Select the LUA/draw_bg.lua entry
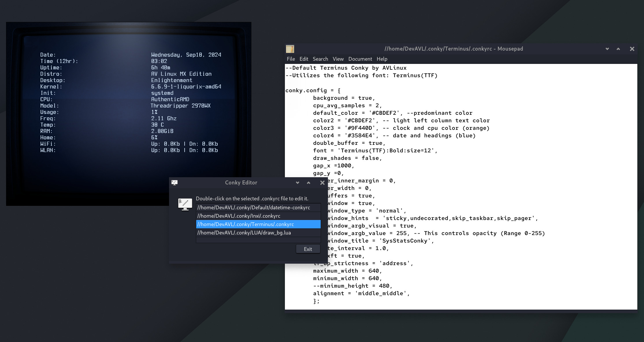644x342 pixels. pyautogui.click(x=244, y=233)
